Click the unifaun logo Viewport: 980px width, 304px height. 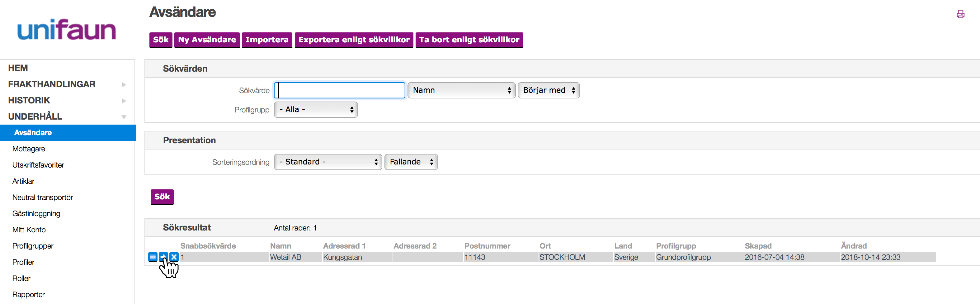click(67, 30)
